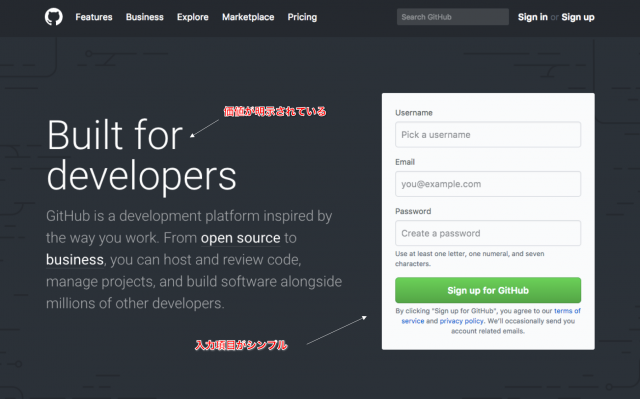Click the Sign up for GitHub button

click(x=488, y=290)
